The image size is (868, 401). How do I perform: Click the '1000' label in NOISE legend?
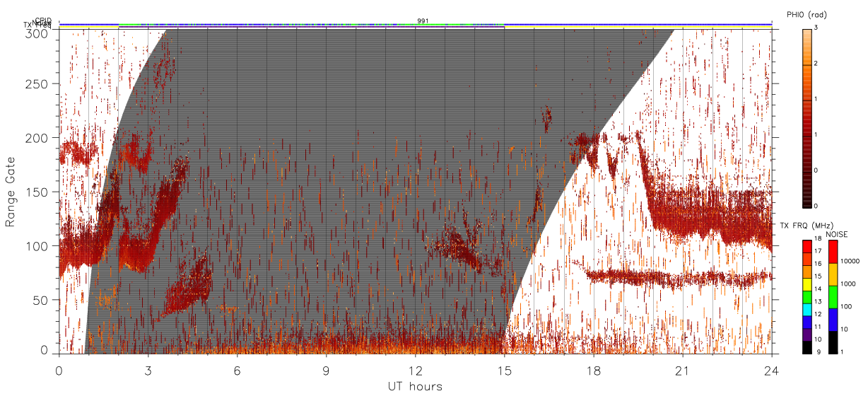tap(848, 284)
